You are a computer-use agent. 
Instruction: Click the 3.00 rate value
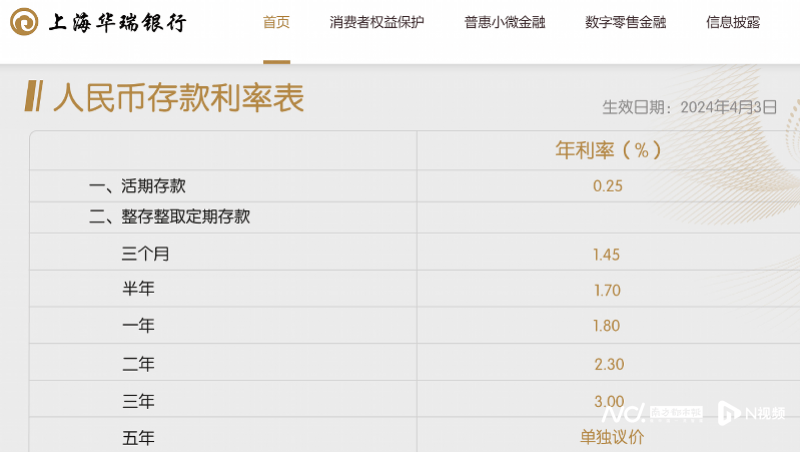(x=609, y=401)
